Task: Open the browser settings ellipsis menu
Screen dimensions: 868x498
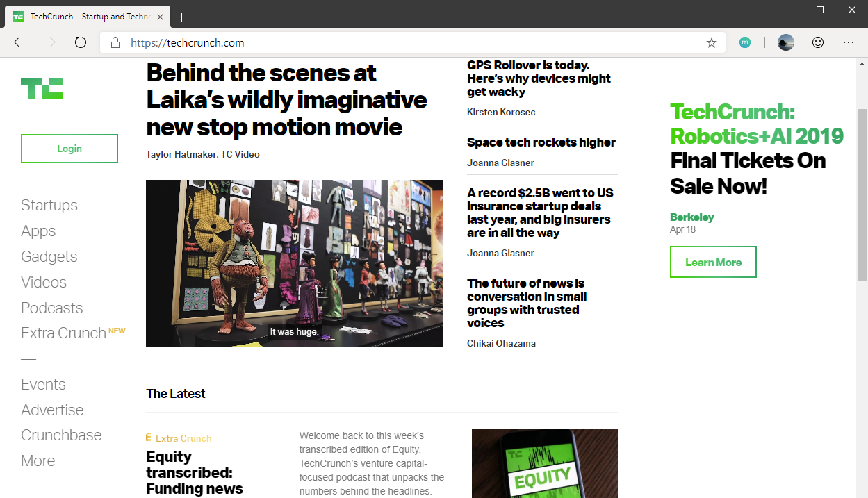Action: click(x=849, y=42)
